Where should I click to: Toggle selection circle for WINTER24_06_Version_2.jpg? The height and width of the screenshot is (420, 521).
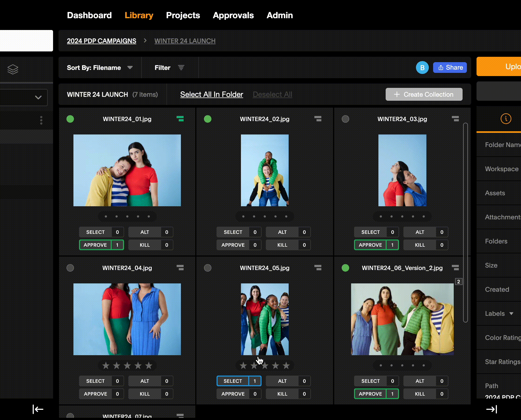click(345, 268)
